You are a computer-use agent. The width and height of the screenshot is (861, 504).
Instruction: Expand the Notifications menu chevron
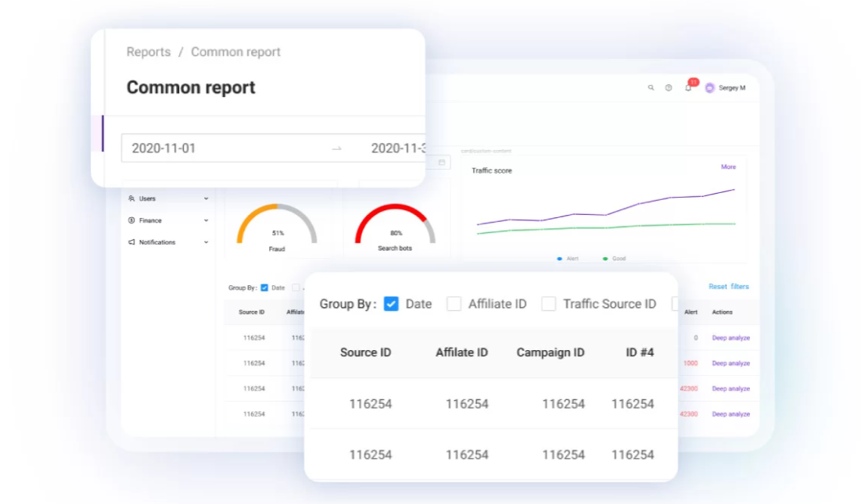tap(206, 242)
